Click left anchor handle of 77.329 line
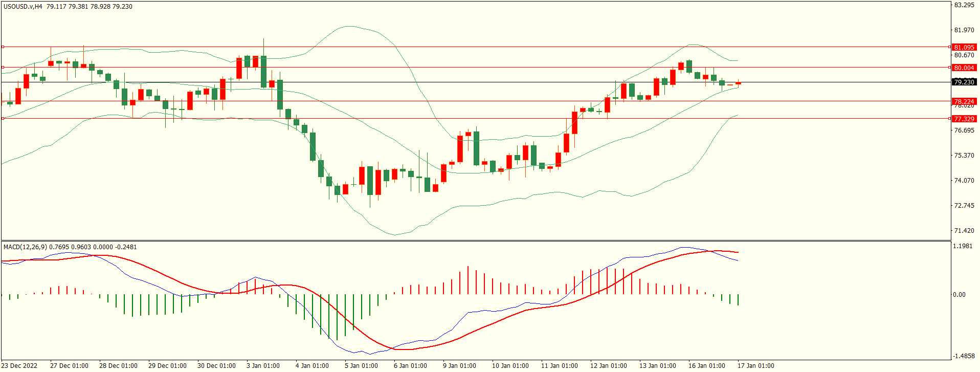The height and width of the screenshot is (372, 980). [3, 119]
